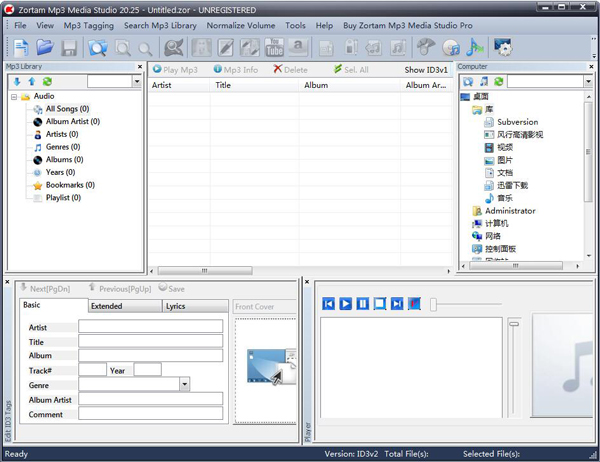Select All Songs (0) in library tree
600x462 pixels.
click(67, 109)
